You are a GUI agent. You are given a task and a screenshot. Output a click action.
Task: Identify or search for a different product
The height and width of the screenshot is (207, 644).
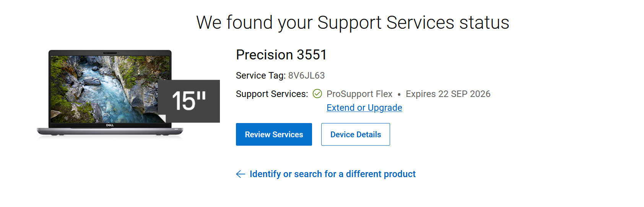332,174
